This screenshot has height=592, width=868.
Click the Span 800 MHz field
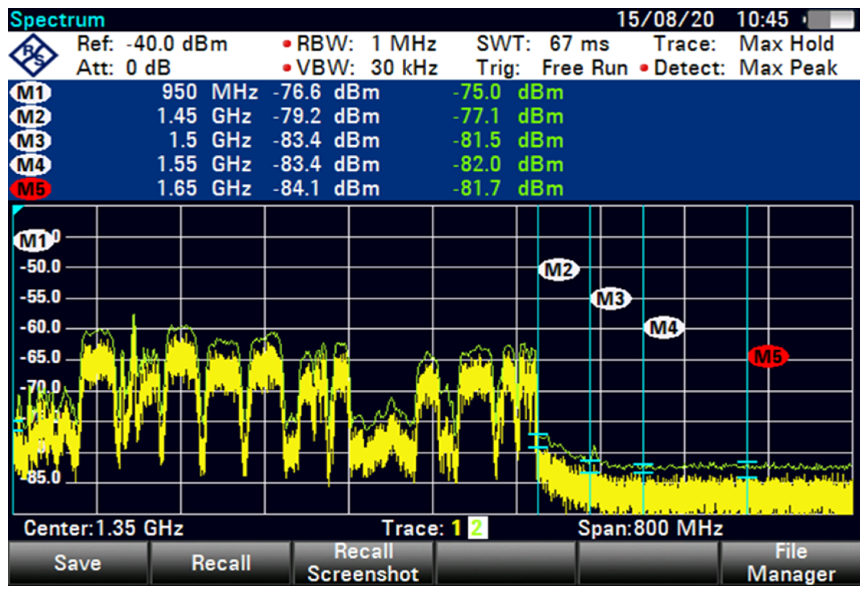tap(650, 528)
